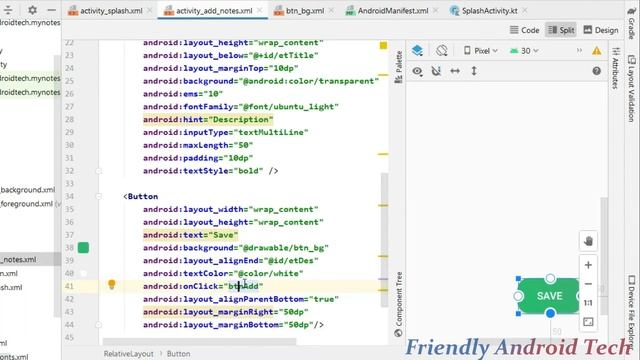Collapse the Button tag fold on line 34
This screenshot has width=640, height=360.
coord(98,196)
